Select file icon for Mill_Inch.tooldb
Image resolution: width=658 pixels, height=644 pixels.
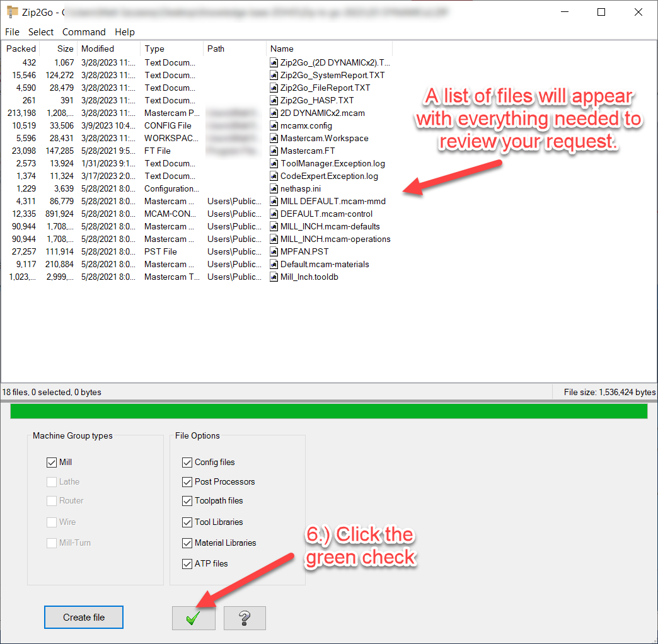click(x=274, y=277)
